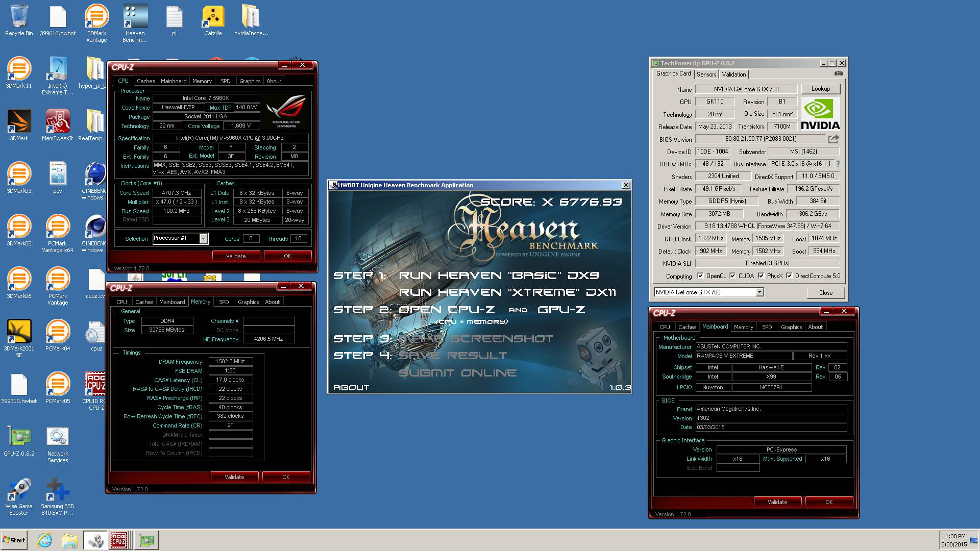Screen dimensions: 980x551
Task: Open the pi file icon
Action: point(174,20)
